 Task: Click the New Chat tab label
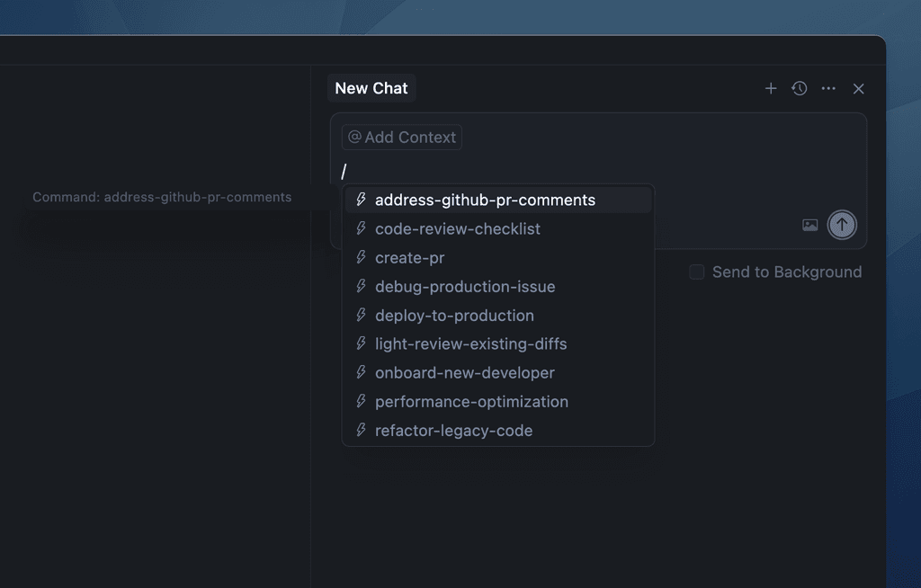(x=371, y=88)
